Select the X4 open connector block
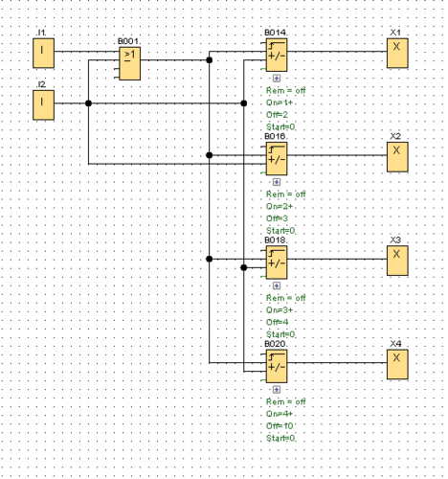 click(397, 364)
